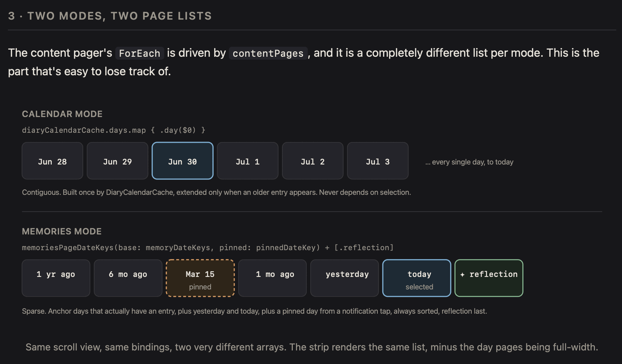Select the green reflection card
This screenshot has height=364, width=622.
coord(489,278)
